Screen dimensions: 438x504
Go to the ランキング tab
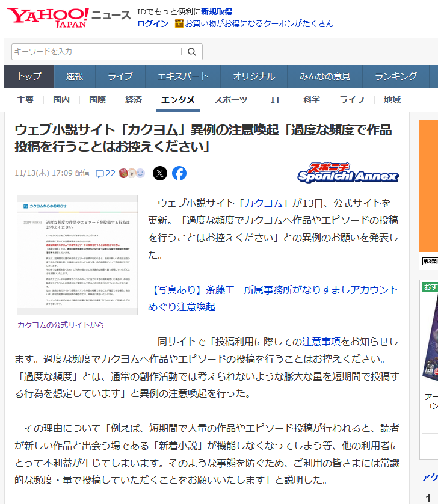[x=396, y=76]
